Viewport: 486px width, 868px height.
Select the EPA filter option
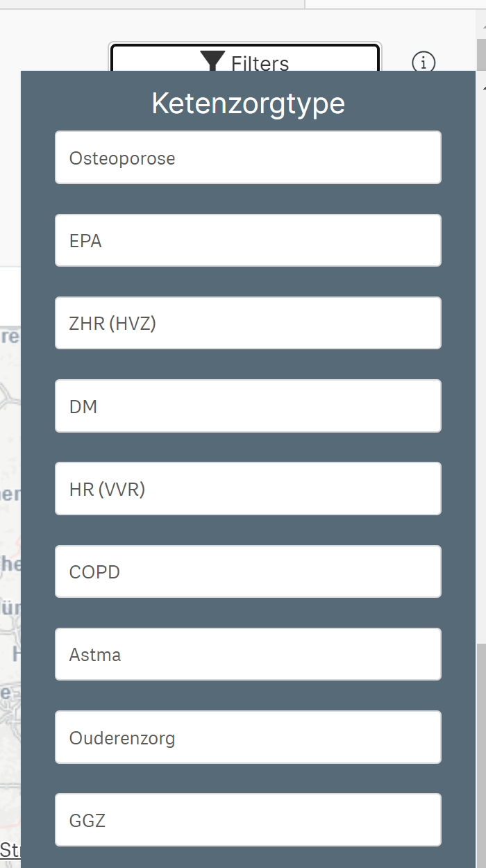click(248, 240)
